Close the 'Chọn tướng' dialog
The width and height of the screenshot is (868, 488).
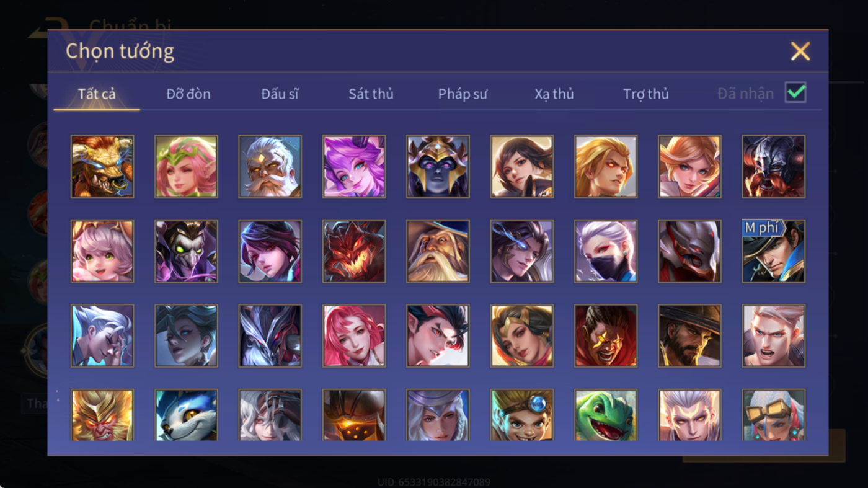800,51
